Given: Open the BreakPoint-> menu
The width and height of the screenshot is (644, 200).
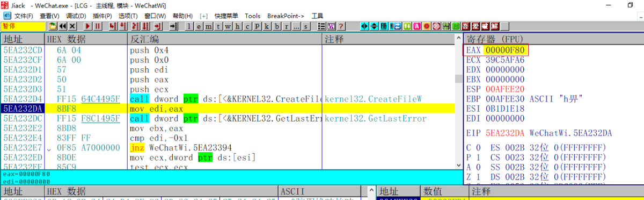Looking at the screenshot, I should 285,16.
